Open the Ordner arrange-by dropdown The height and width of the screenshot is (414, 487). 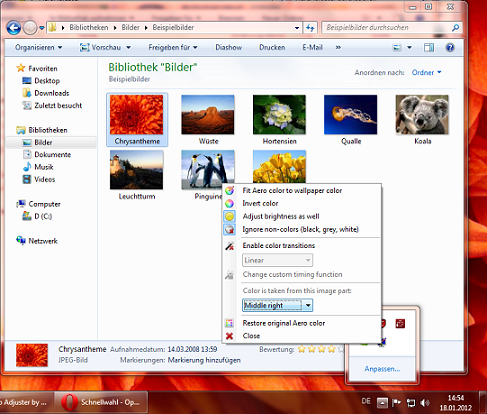426,72
